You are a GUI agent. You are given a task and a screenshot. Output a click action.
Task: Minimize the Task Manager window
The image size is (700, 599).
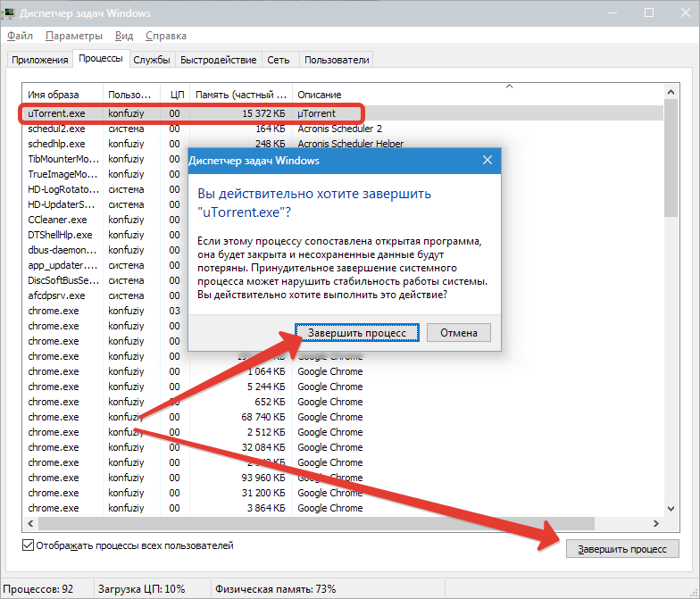(612, 12)
